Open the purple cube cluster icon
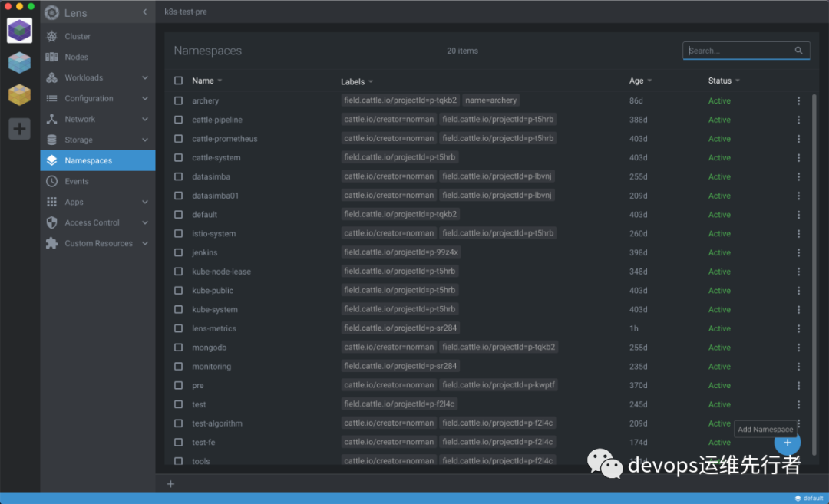This screenshot has height=504, width=829. pos(19,31)
